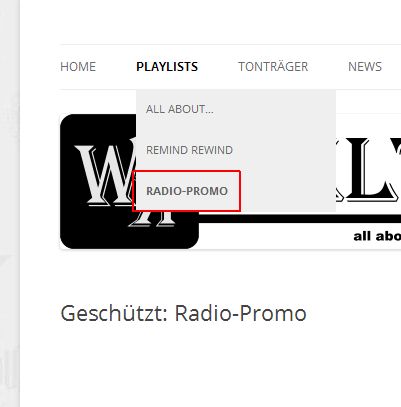Click the thick black line in banner
Screen dimensions: 401x407
300,219
